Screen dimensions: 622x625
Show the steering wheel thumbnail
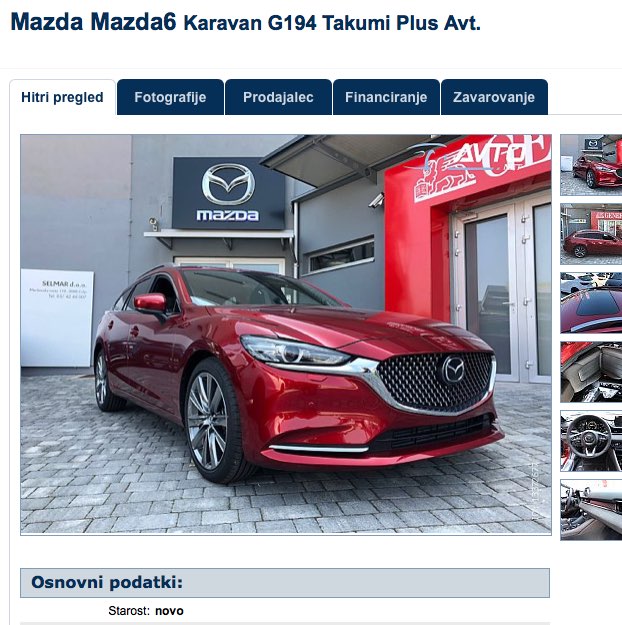[x=591, y=441]
